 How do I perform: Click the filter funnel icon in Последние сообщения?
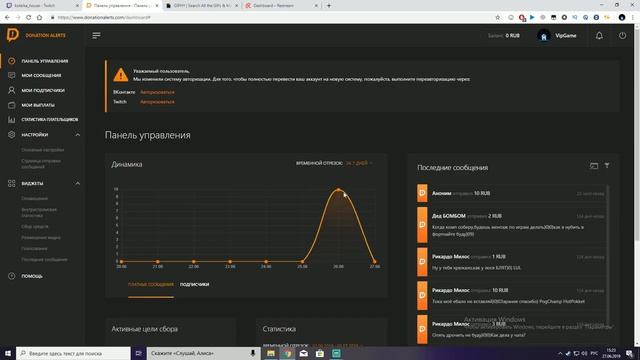(607, 165)
